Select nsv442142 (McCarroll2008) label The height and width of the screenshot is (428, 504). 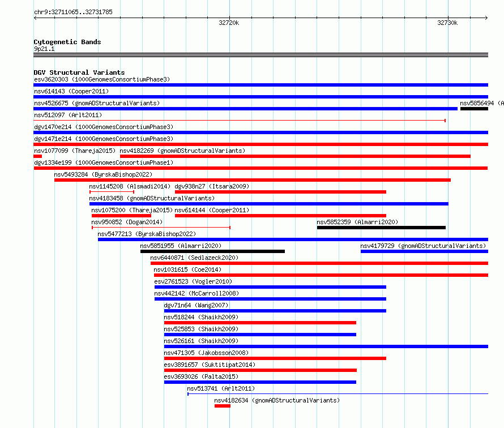pyautogui.click(x=197, y=293)
